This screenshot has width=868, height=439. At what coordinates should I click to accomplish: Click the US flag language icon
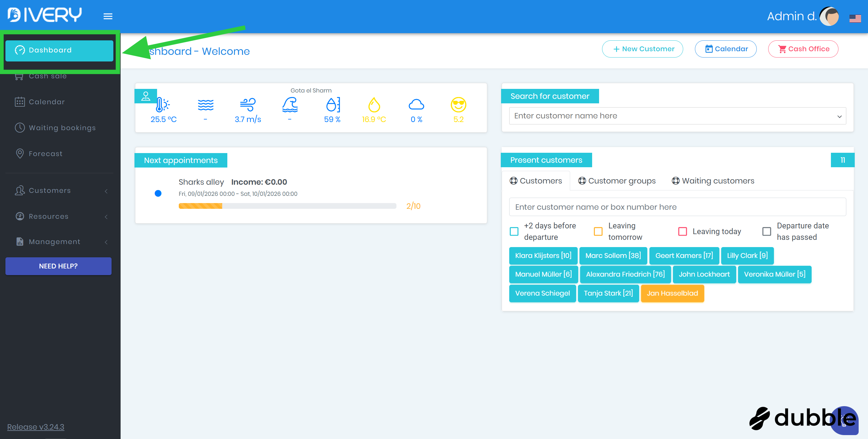(x=855, y=18)
